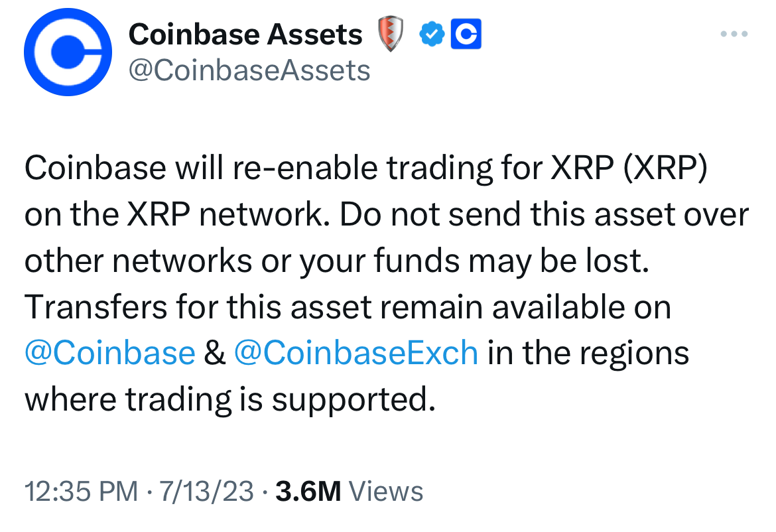Follow the @Coinbase mention link
The width and height of the screenshot is (776, 532).
click(x=110, y=353)
